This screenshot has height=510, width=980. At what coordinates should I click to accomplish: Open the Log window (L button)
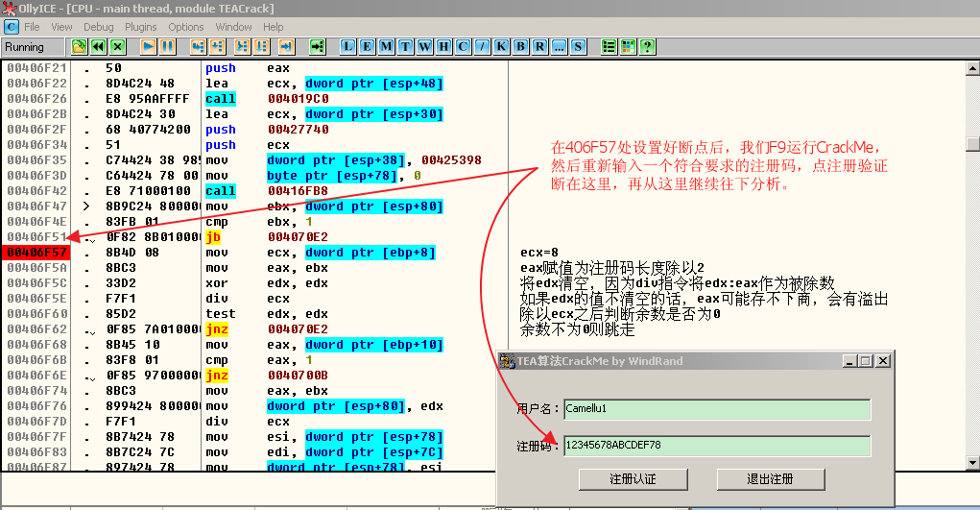(348, 46)
